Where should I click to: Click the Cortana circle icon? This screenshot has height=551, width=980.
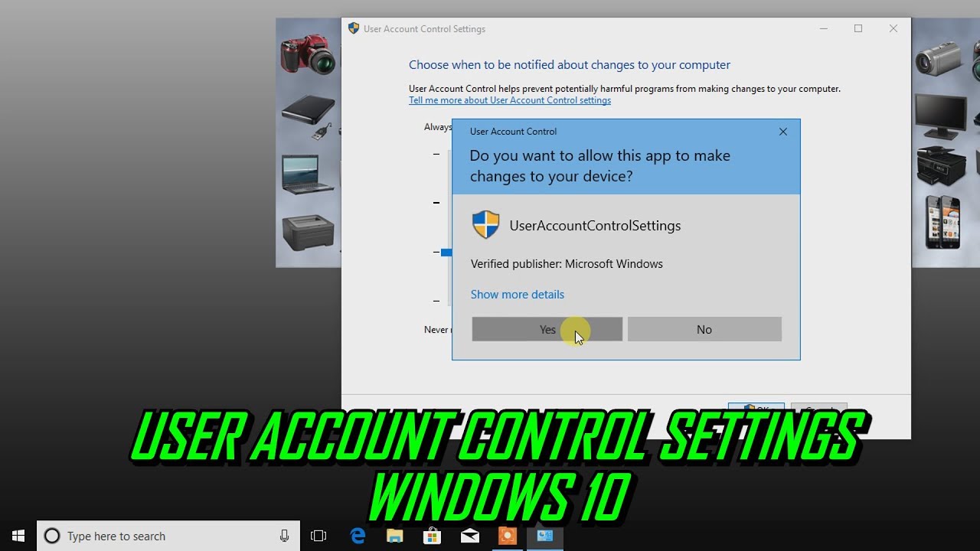pos(52,536)
